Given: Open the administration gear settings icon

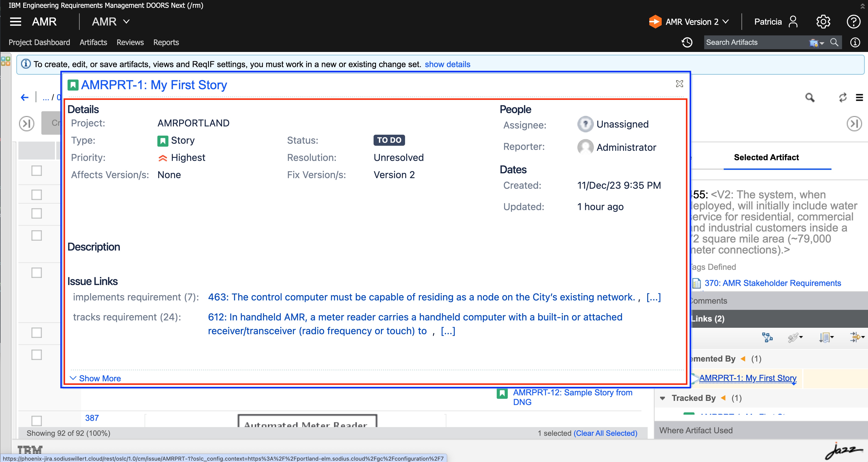Looking at the screenshot, I should tap(823, 22).
